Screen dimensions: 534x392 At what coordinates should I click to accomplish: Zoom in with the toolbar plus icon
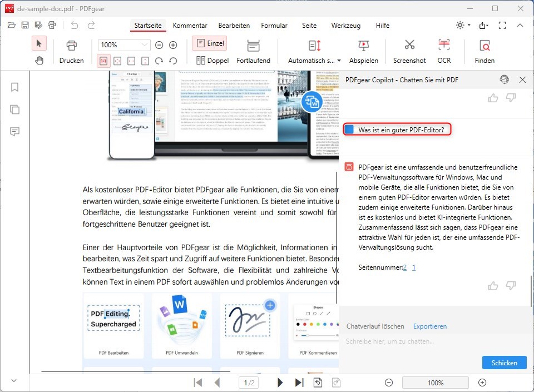click(173, 45)
